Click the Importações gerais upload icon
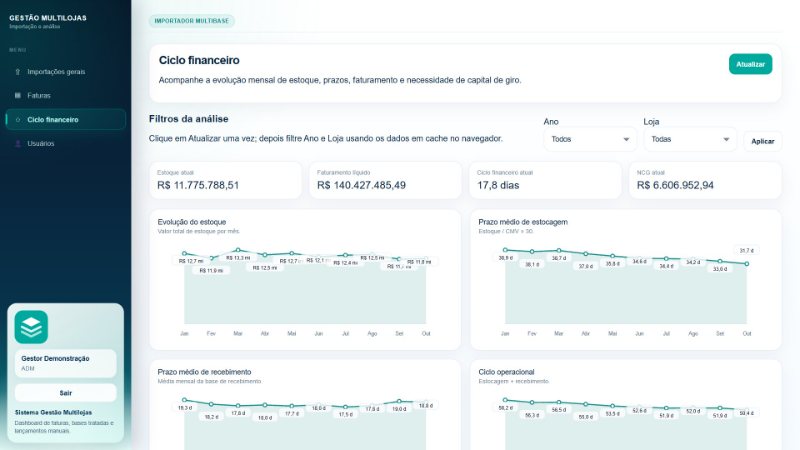This screenshot has width=800, height=450. pyautogui.click(x=18, y=72)
